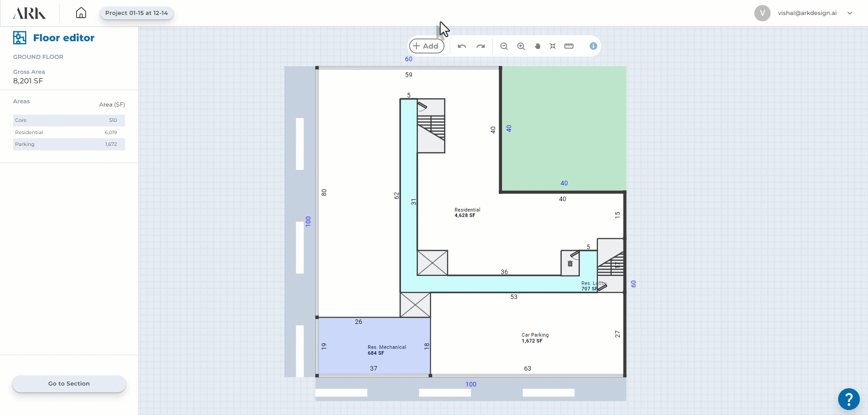868x415 pixels.
Task: Select the Parking row in Areas table
Action: (69, 144)
